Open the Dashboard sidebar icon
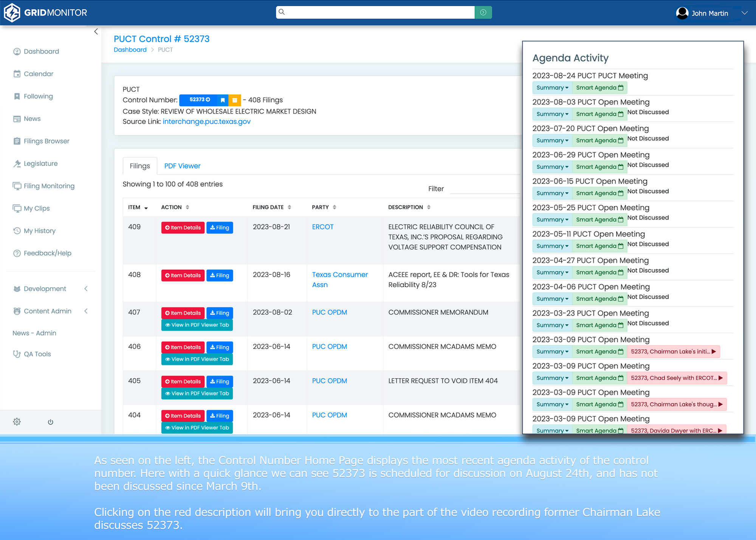Image resolution: width=756 pixels, height=540 pixels. pyautogui.click(x=17, y=51)
